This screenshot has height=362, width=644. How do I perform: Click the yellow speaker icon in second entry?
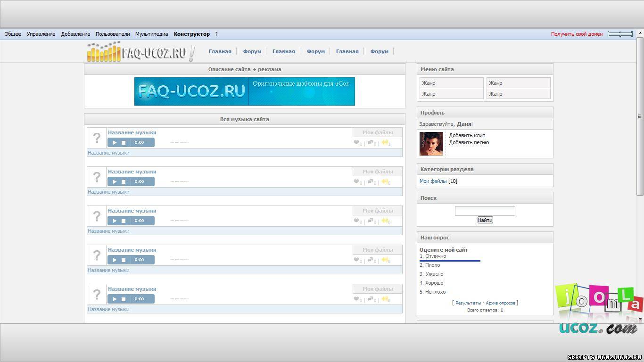pos(385,181)
